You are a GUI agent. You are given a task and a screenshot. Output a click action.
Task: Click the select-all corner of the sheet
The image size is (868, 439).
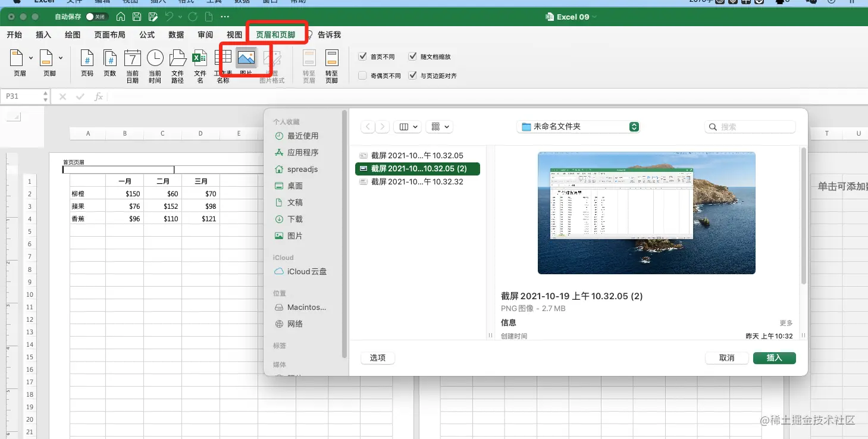click(14, 117)
